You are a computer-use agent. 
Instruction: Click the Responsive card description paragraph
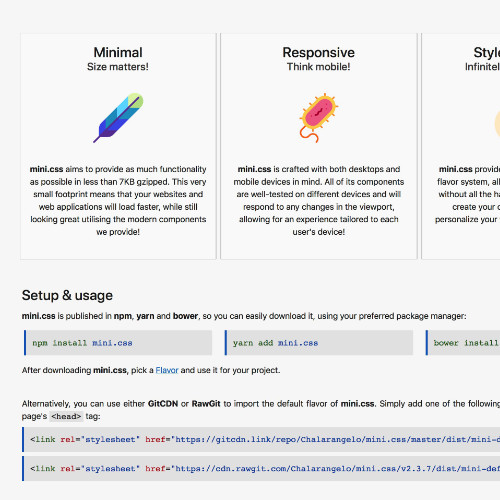(319, 200)
